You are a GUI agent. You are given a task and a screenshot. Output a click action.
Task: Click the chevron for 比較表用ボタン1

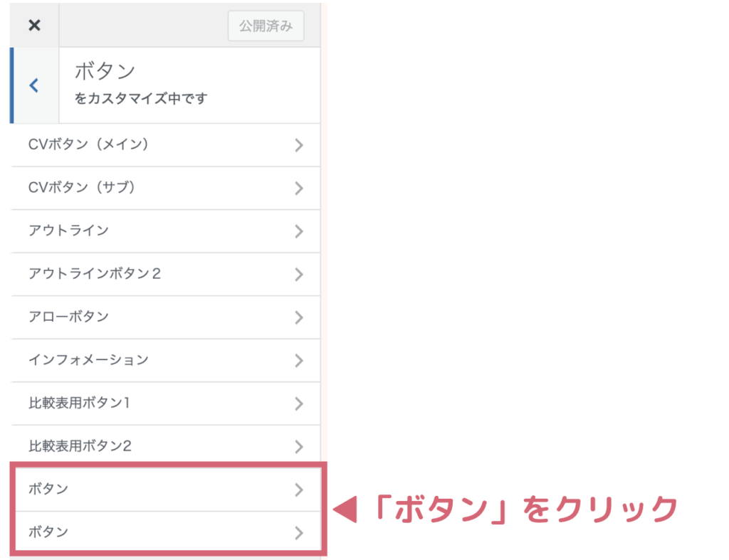click(x=299, y=404)
